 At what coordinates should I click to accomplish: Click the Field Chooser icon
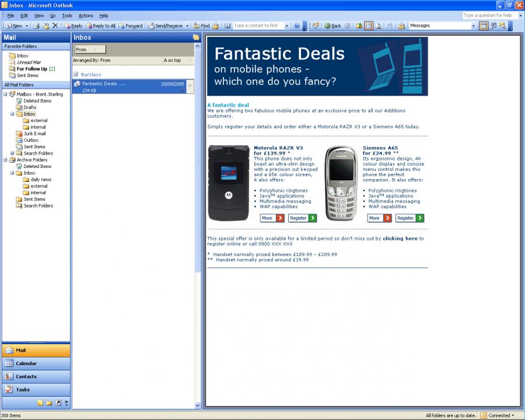[x=493, y=26]
